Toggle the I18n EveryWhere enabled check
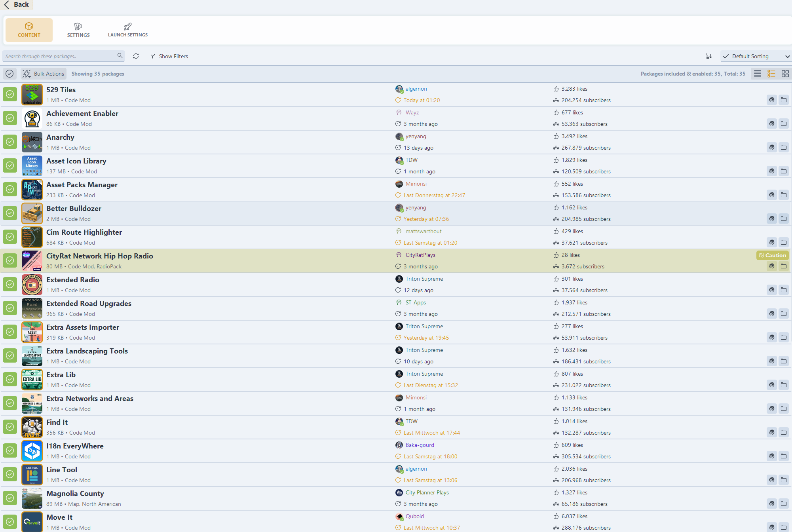Screen dimensions: 792x532 pos(10,450)
